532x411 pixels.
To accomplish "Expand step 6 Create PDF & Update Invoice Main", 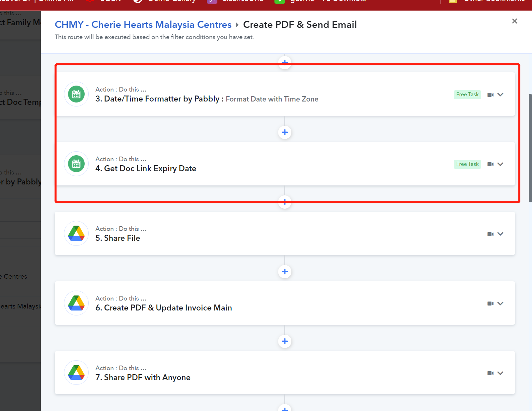I will tap(500, 304).
